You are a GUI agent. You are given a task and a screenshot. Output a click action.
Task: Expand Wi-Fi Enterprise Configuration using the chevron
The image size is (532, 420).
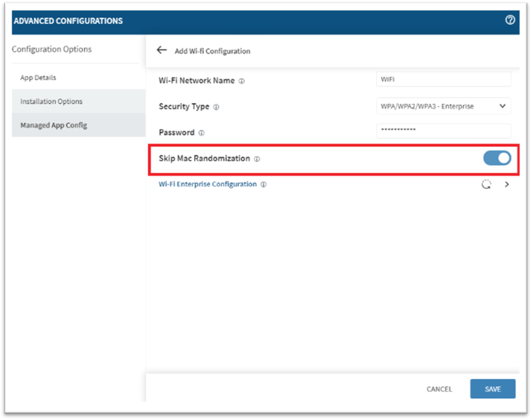click(507, 184)
